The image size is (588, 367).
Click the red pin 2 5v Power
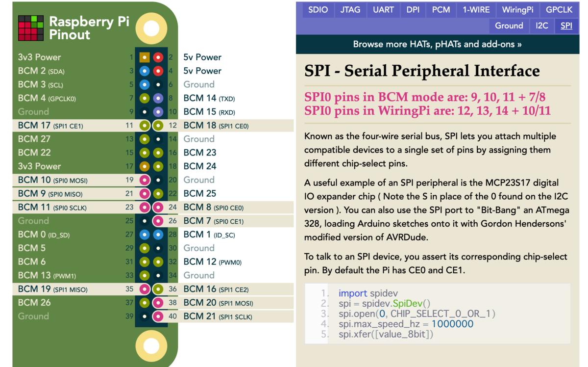click(x=158, y=57)
